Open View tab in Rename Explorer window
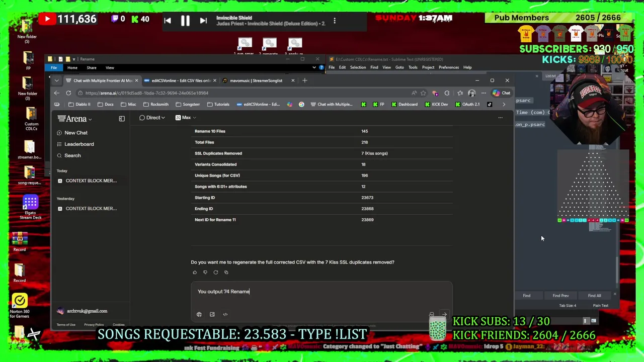Image resolution: width=644 pixels, height=362 pixels. (x=110, y=68)
